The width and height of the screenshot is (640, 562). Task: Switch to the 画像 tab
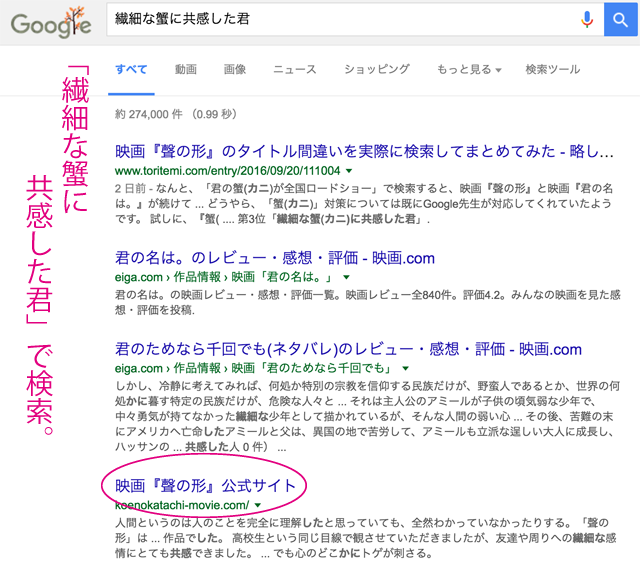[235, 69]
